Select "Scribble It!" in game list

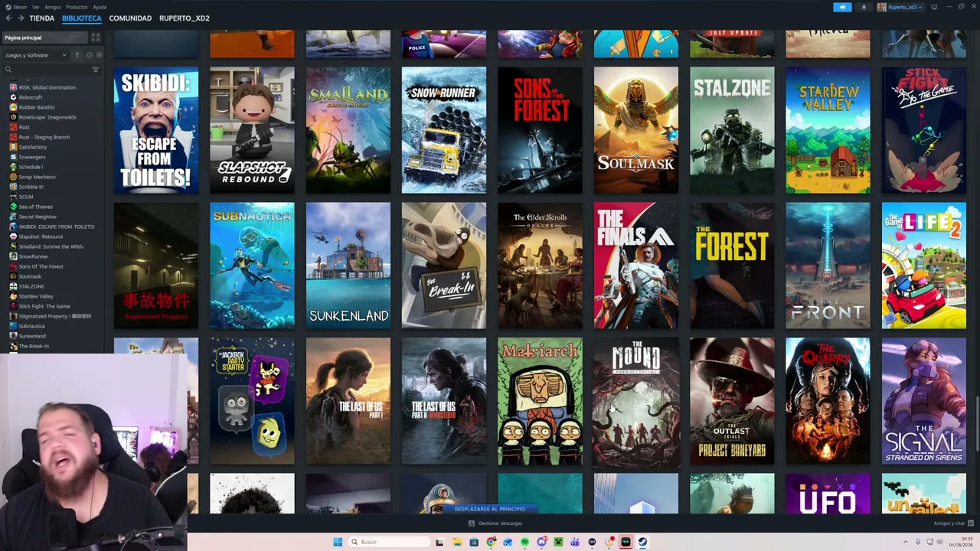click(x=31, y=187)
